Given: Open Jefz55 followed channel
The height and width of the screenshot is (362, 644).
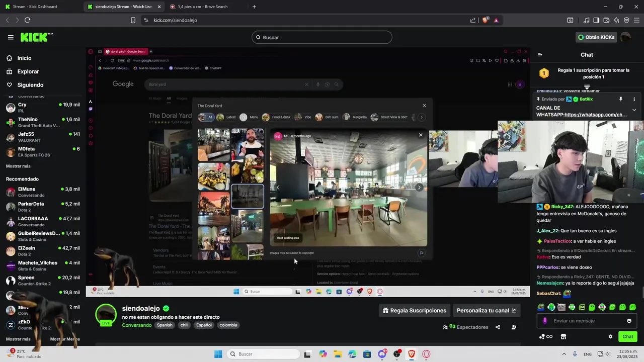Looking at the screenshot, I should [43, 137].
